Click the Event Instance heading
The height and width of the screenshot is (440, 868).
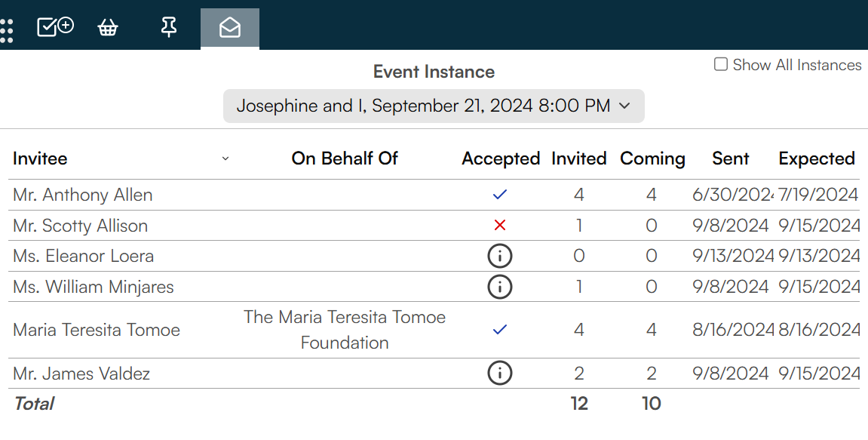coord(434,72)
